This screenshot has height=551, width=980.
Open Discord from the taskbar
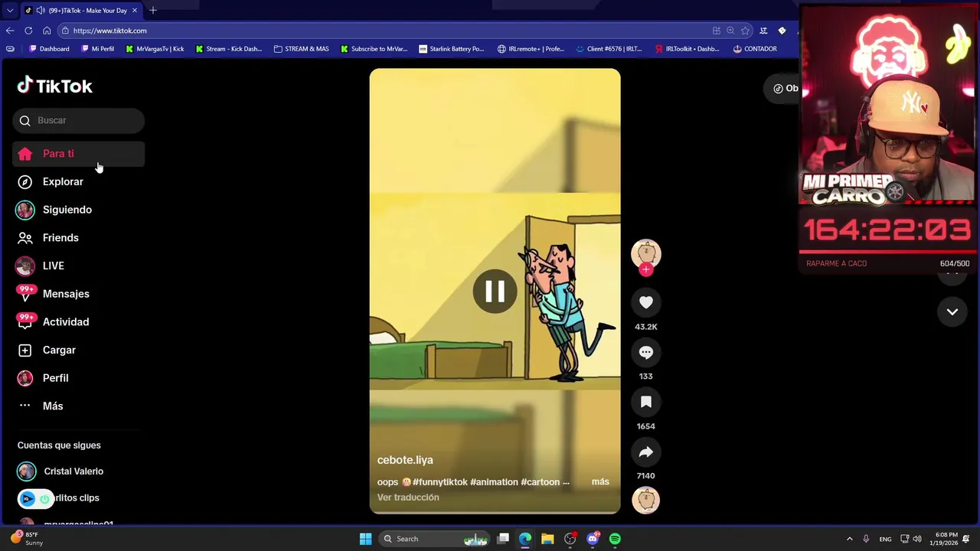593,539
